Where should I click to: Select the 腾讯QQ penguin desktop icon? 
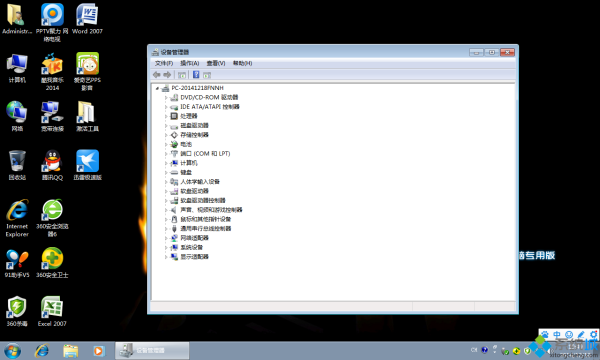[52, 165]
